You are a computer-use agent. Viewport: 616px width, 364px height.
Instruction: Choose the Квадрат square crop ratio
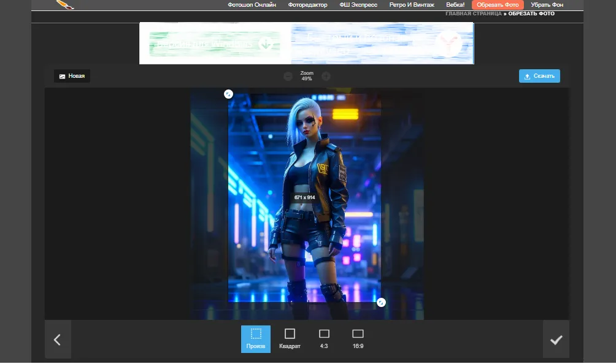pos(290,339)
